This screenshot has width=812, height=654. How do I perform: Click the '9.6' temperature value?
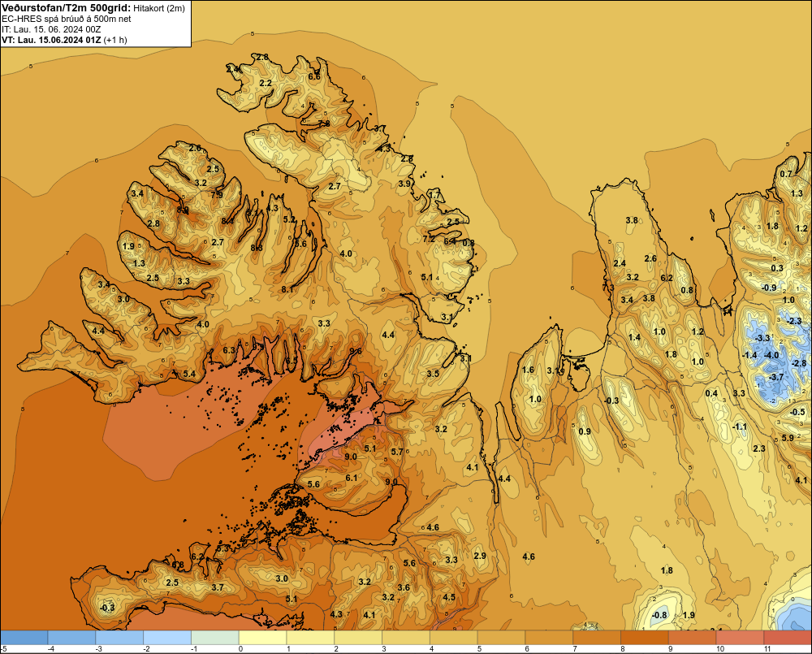coord(356,351)
